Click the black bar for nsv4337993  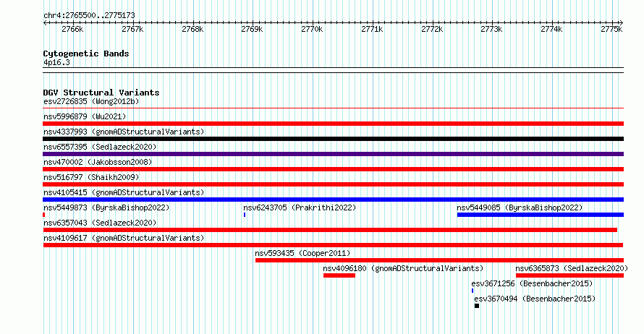click(333, 139)
